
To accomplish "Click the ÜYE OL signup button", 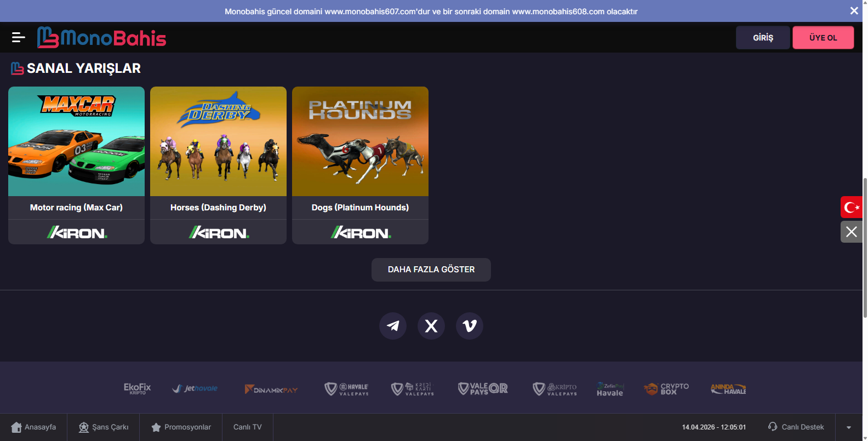I will [823, 38].
